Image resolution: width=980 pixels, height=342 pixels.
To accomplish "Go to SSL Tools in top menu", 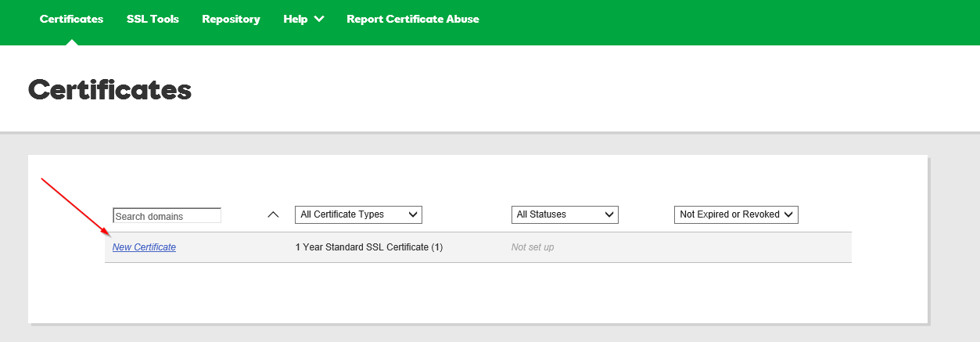I will 153,19.
